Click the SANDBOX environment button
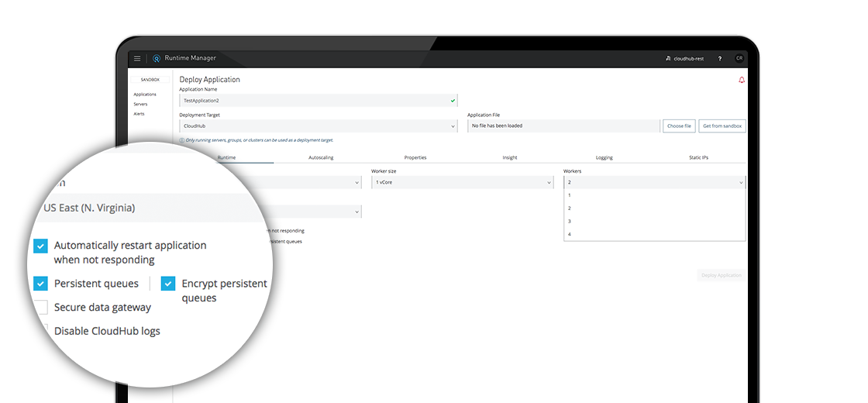The width and height of the screenshot is (868, 403). [x=150, y=80]
